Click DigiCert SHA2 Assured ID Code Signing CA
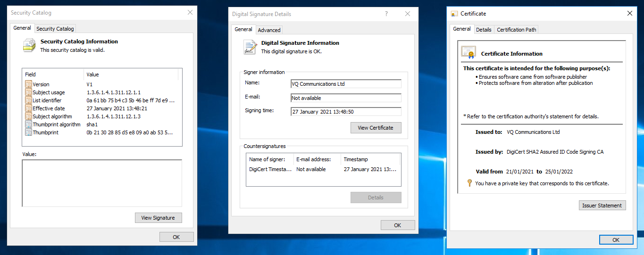This screenshot has width=644, height=255. 555,152
